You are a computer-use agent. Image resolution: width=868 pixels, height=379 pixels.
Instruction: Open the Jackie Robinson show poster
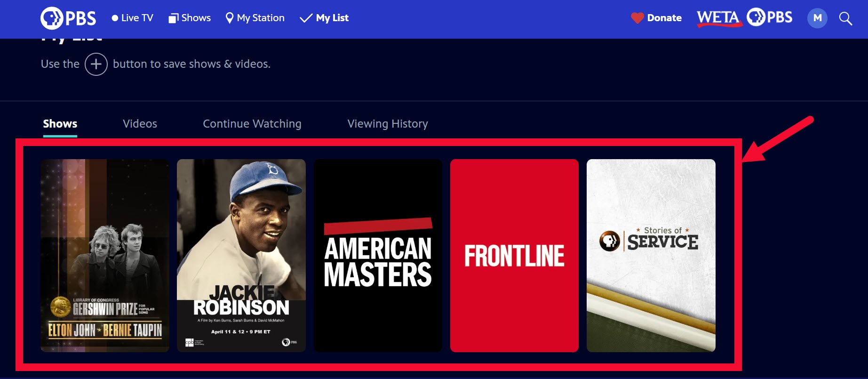(x=241, y=256)
